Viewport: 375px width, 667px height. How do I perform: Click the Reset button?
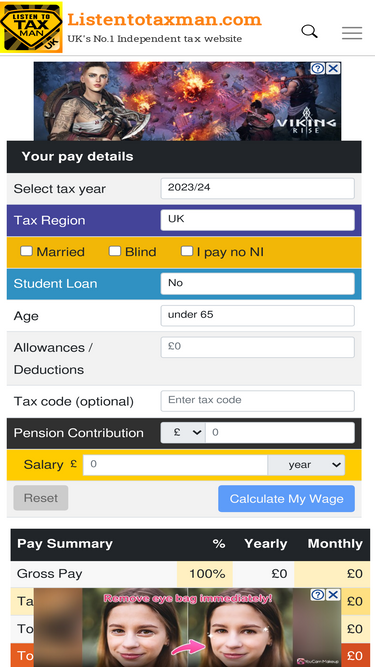[41, 498]
